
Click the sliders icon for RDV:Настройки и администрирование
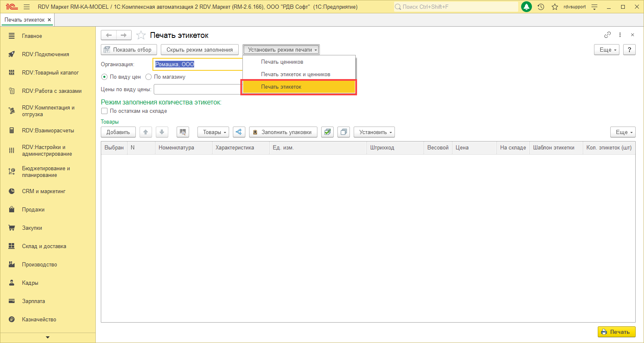pos(12,150)
